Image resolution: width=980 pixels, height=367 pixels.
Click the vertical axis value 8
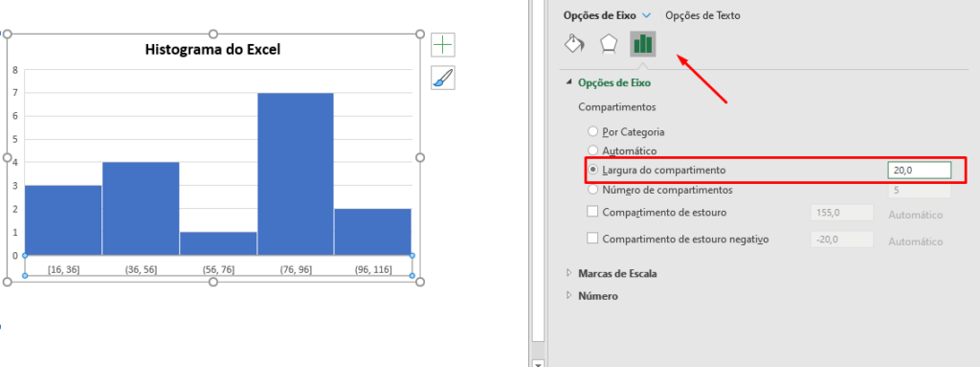pos(15,70)
